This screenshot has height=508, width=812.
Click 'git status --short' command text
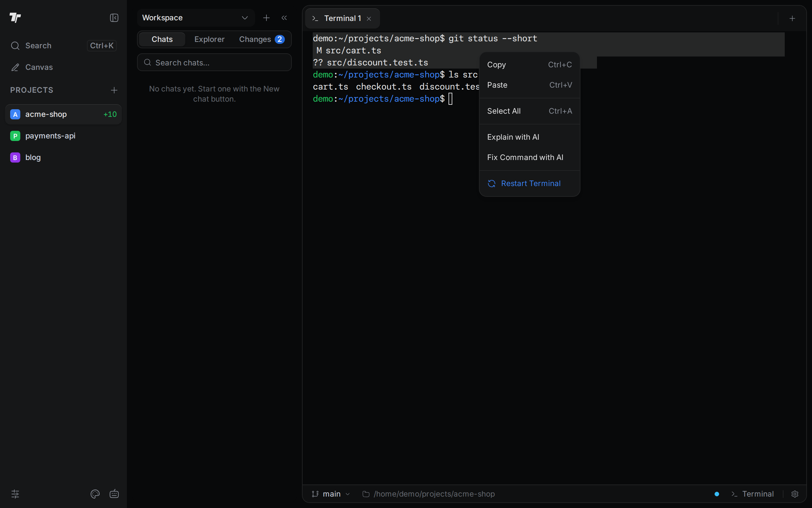point(493,38)
